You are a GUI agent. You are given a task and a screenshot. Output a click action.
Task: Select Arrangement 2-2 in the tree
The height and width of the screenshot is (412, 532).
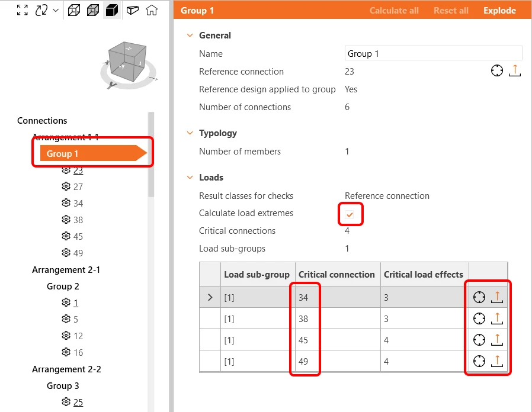pos(66,369)
